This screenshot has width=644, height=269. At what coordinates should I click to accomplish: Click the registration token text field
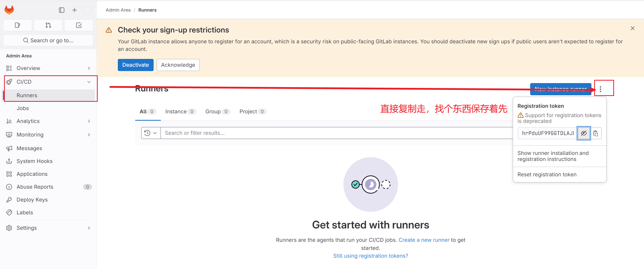pos(548,133)
